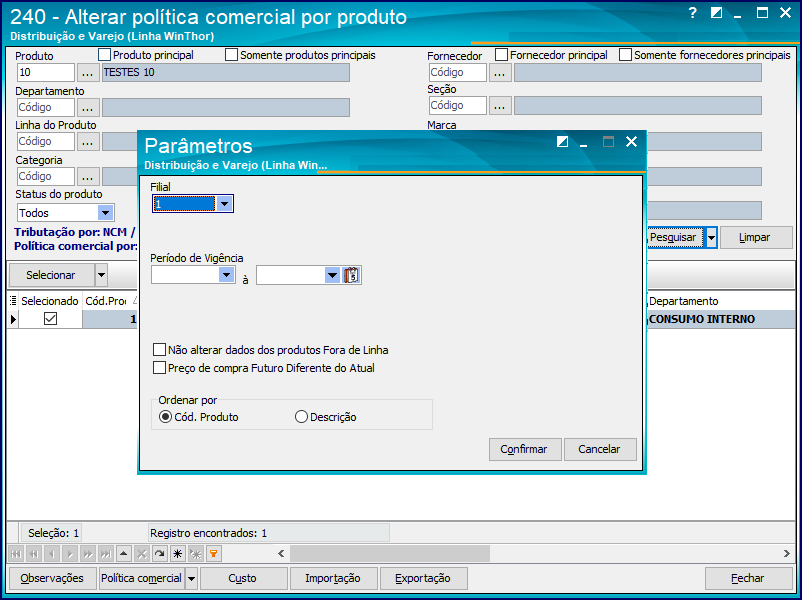Viewport: 802px width, 600px height.
Task: Click the Fornecedor Código input field
Action: click(x=458, y=73)
